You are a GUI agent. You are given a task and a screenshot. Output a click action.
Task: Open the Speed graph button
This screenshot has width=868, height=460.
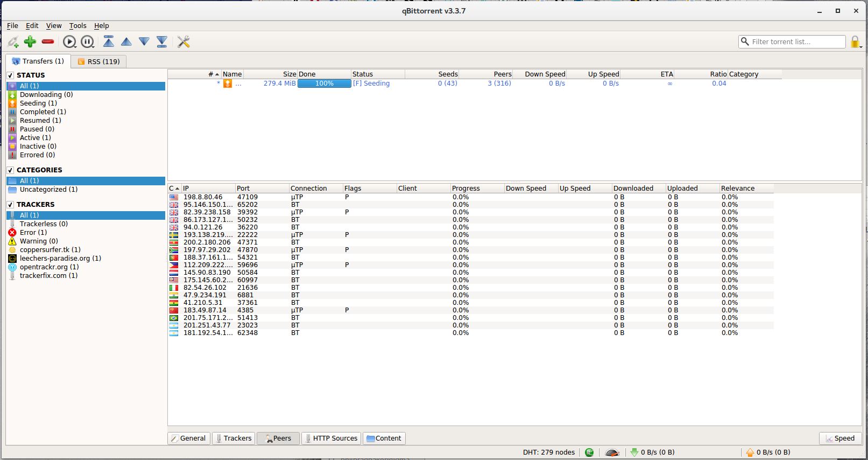point(840,438)
